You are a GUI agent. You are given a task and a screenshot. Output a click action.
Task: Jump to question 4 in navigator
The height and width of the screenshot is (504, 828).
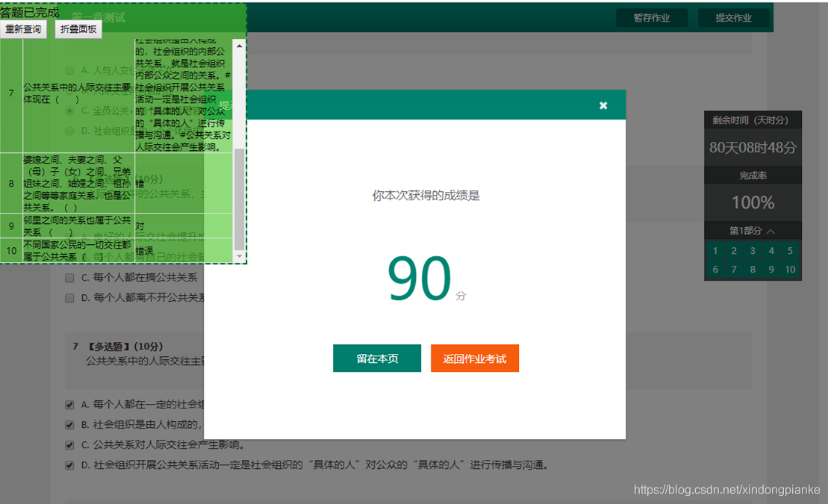click(771, 250)
